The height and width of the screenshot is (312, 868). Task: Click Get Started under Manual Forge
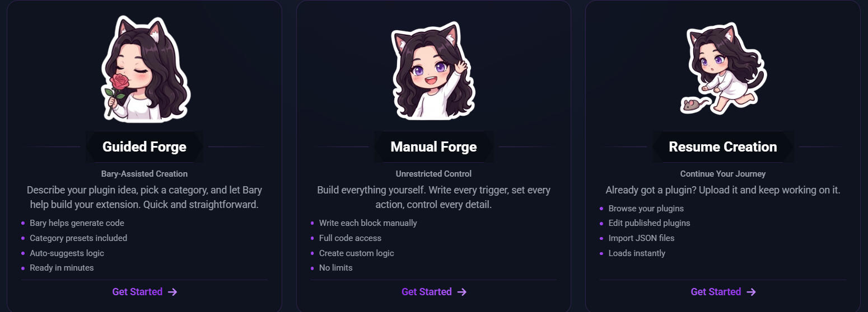427,292
